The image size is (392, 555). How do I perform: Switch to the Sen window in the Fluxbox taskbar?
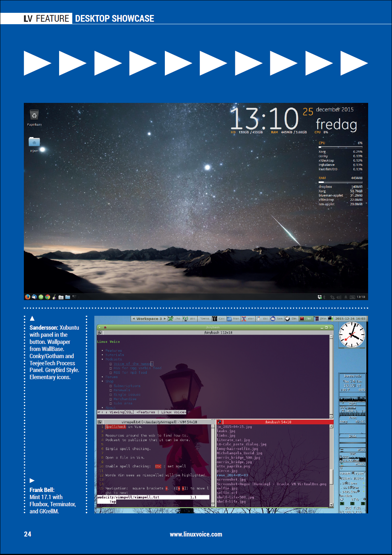277,319
